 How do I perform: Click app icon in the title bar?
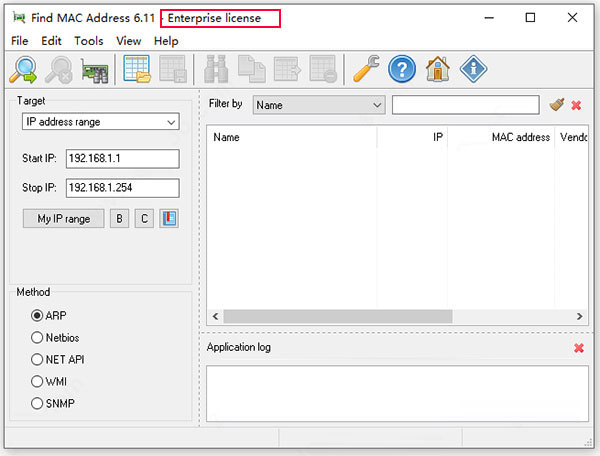(x=19, y=18)
